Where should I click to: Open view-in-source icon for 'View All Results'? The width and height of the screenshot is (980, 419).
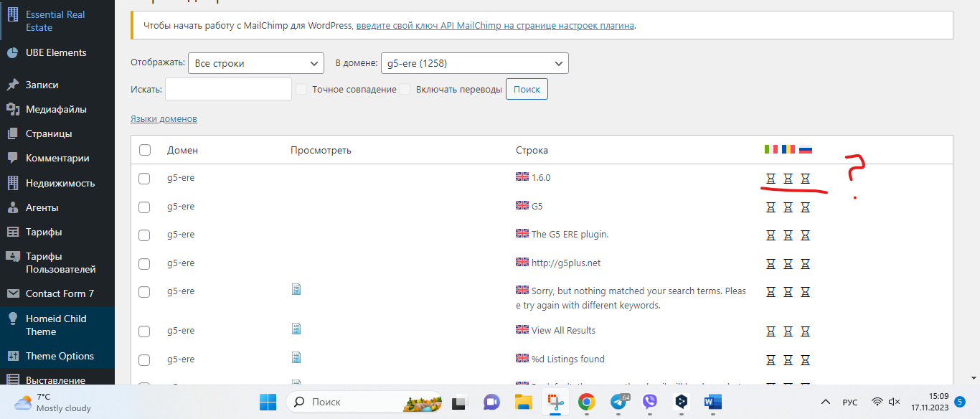(x=296, y=329)
